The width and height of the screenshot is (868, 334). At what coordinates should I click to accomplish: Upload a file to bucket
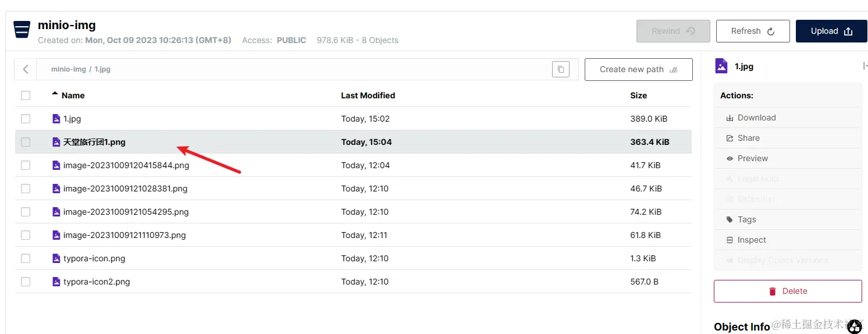point(832,31)
